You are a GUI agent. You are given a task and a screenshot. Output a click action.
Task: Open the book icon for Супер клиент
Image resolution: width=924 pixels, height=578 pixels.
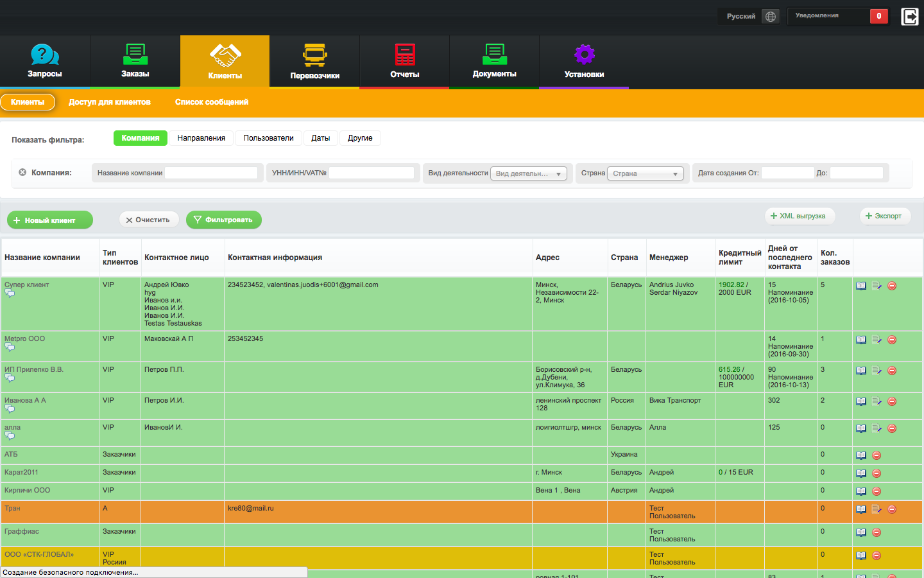coord(861,286)
